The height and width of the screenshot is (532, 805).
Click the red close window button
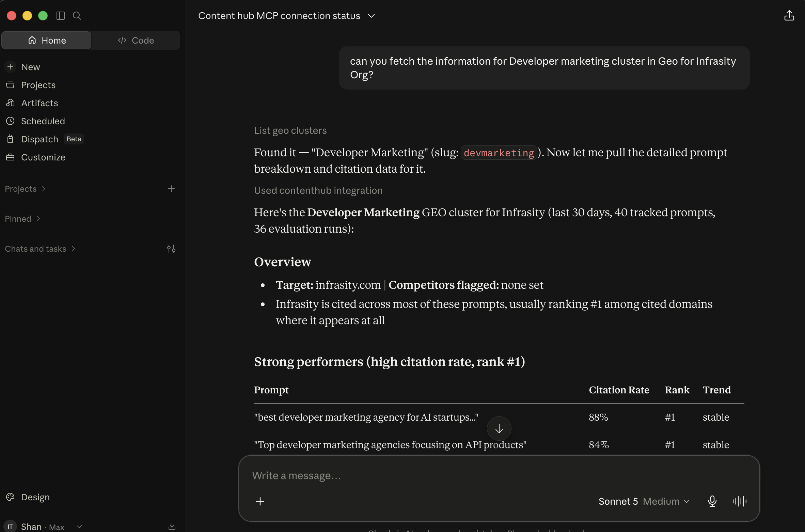[x=12, y=16]
